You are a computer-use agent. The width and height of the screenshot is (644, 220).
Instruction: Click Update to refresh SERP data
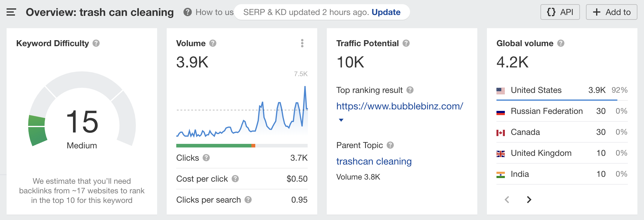pos(386,12)
